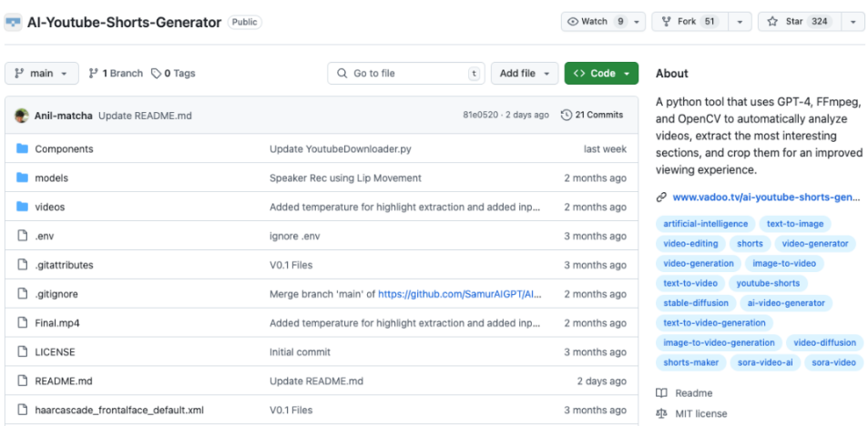This screenshot has width=868, height=426.
Task: Select the youtube-shorts topic tag
Action: [x=768, y=283]
